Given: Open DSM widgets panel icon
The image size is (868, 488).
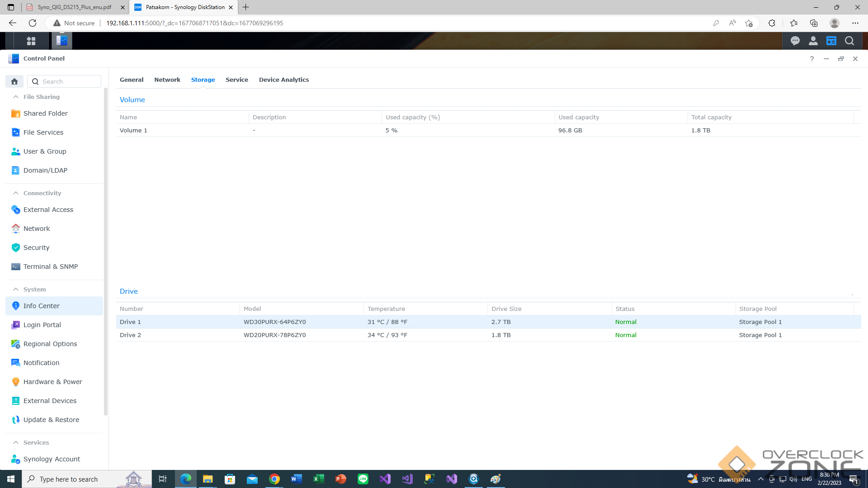Looking at the screenshot, I should (831, 41).
